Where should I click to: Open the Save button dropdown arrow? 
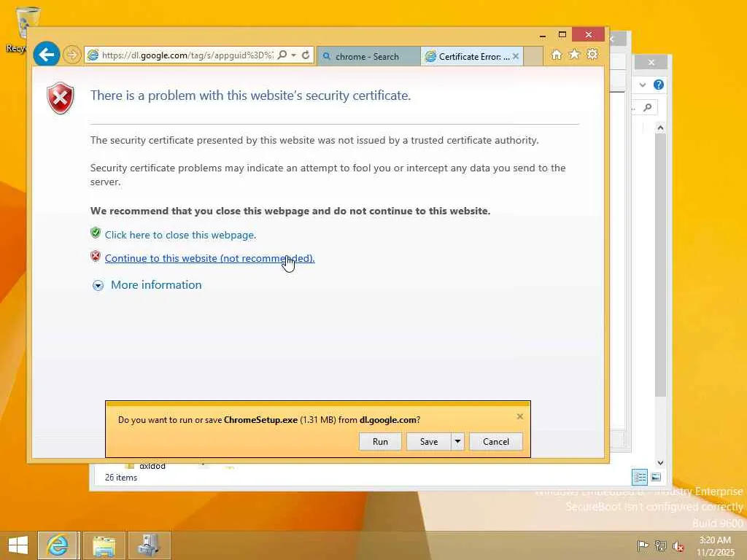coord(457,441)
